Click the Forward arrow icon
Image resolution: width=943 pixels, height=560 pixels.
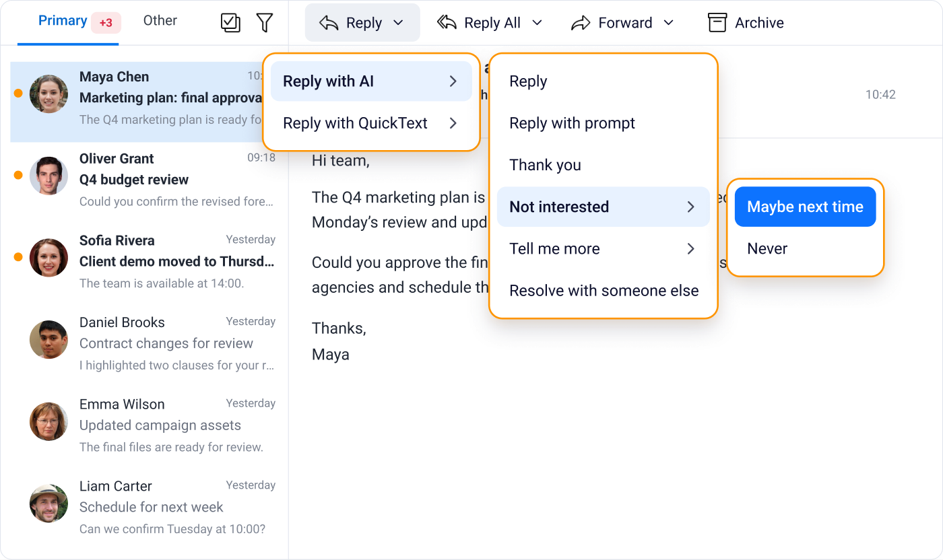[x=581, y=23]
